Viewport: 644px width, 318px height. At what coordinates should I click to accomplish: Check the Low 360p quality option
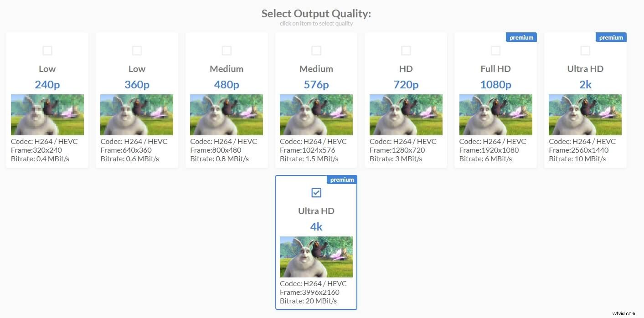click(137, 50)
